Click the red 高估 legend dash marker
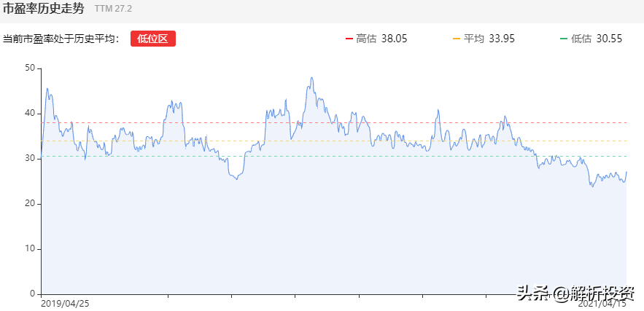Screen dimensions: 644x311 [349, 39]
